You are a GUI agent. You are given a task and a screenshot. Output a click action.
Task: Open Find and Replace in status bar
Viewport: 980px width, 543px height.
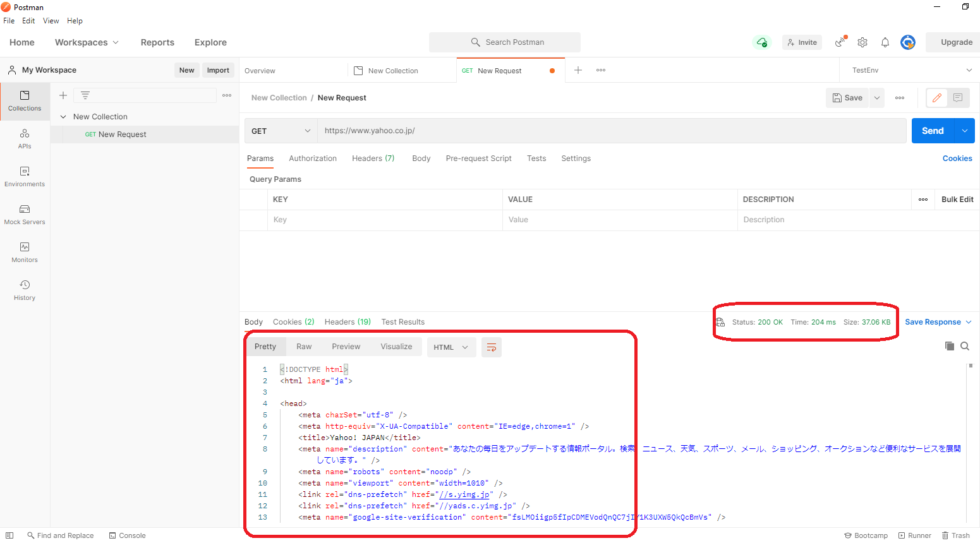(x=60, y=535)
